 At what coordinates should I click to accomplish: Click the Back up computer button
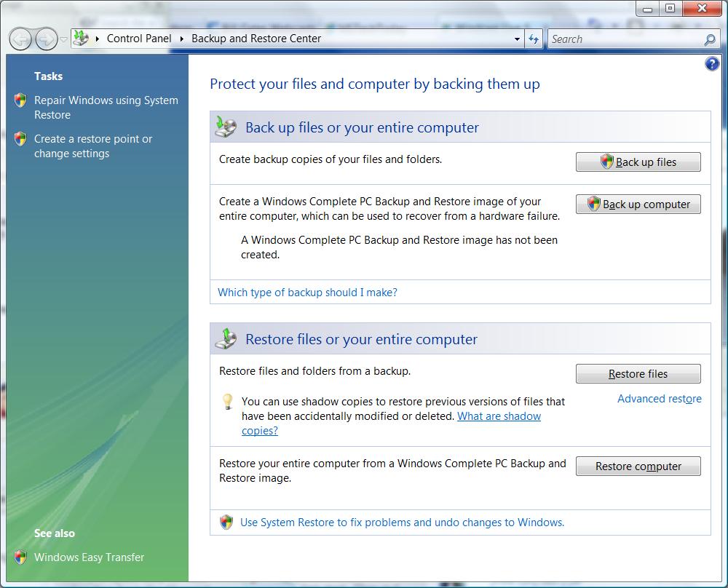[638, 204]
